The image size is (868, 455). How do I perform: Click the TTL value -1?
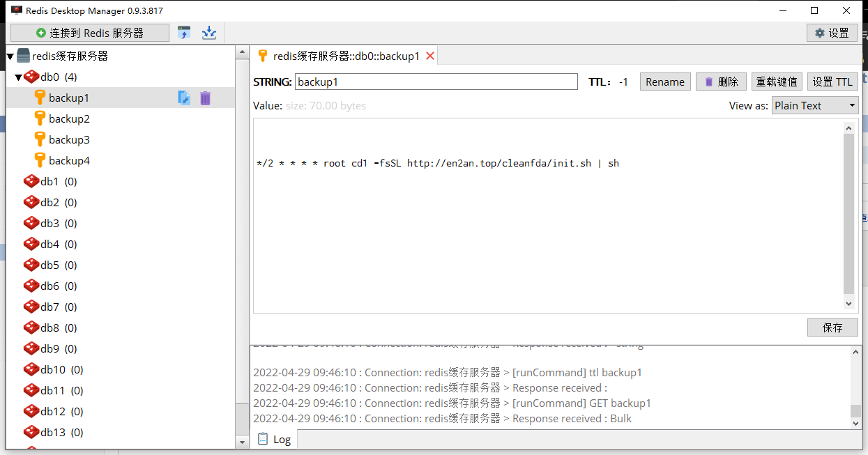coord(623,82)
